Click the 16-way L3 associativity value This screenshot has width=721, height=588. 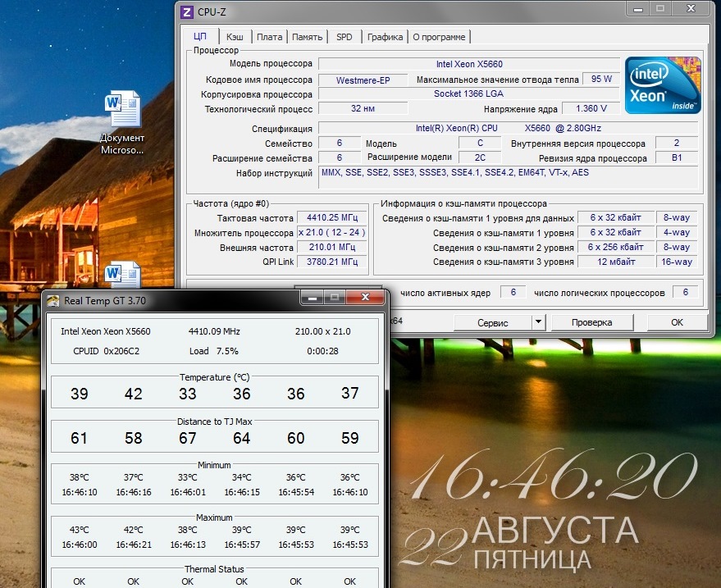(x=677, y=262)
